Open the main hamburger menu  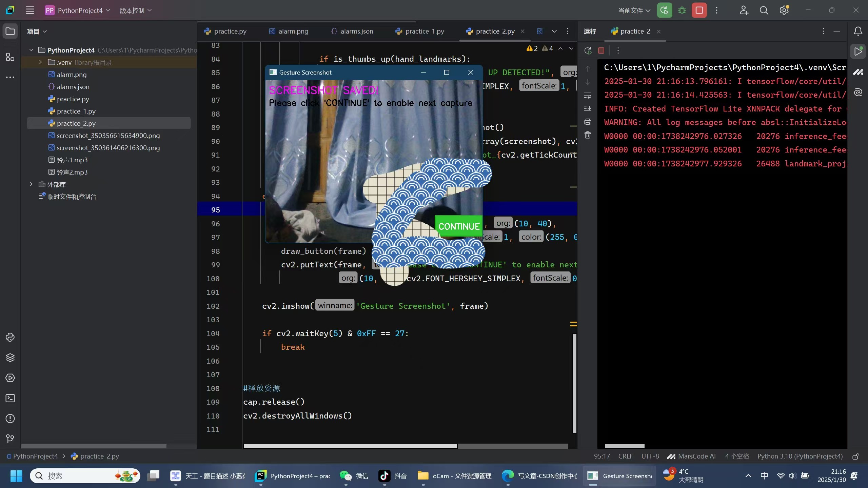[x=30, y=10]
